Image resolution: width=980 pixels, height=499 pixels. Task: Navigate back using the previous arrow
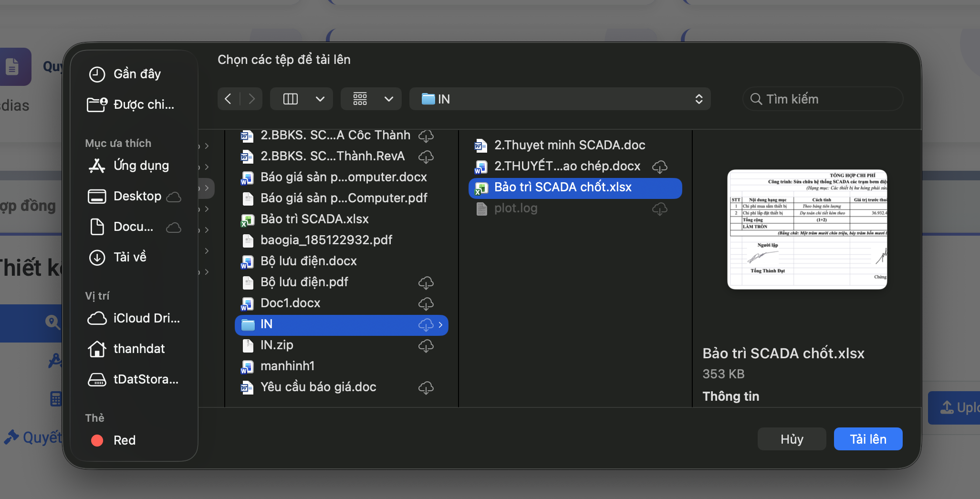(x=228, y=99)
